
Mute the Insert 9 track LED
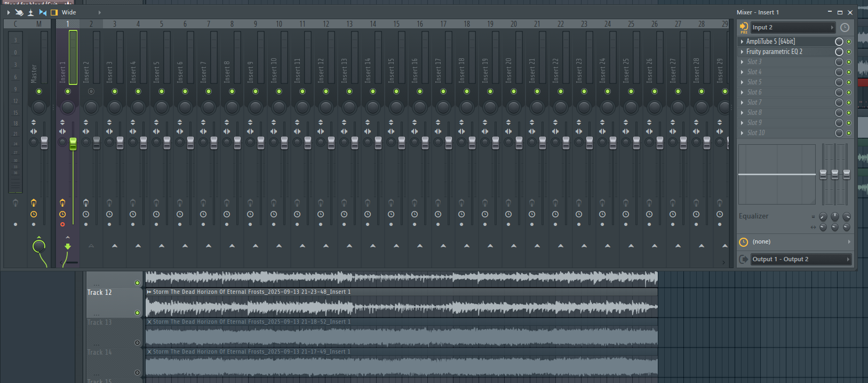[256, 91]
